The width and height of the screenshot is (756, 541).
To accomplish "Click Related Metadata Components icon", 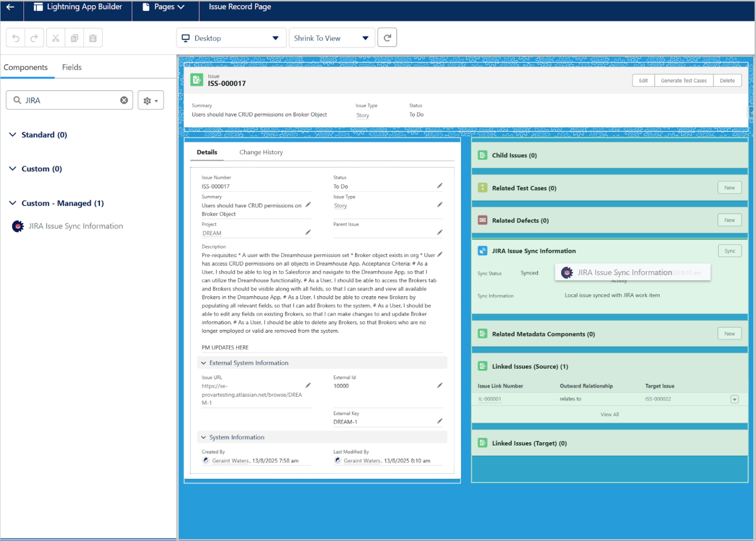I will click(483, 334).
